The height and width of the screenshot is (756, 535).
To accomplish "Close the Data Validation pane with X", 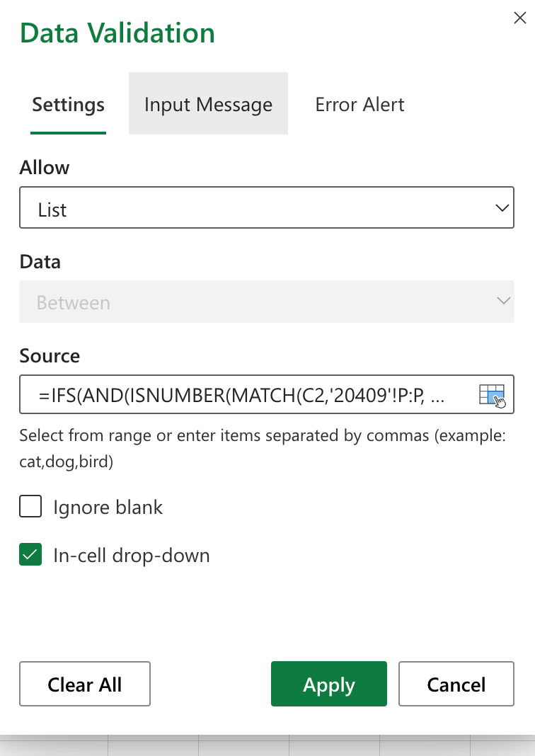I will tap(520, 18).
